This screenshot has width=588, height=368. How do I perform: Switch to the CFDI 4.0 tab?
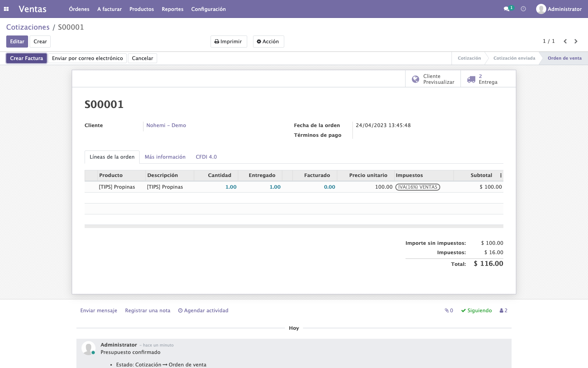click(x=206, y=157)
